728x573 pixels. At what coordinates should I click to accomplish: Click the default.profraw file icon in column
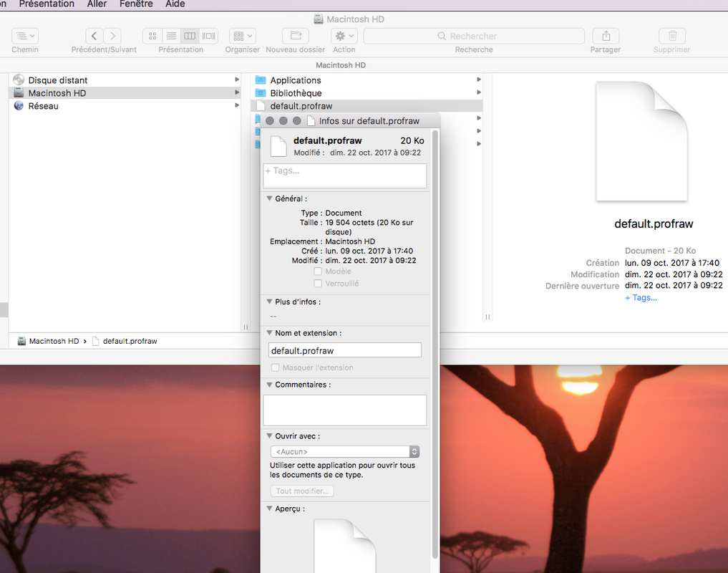pos(261,106)
